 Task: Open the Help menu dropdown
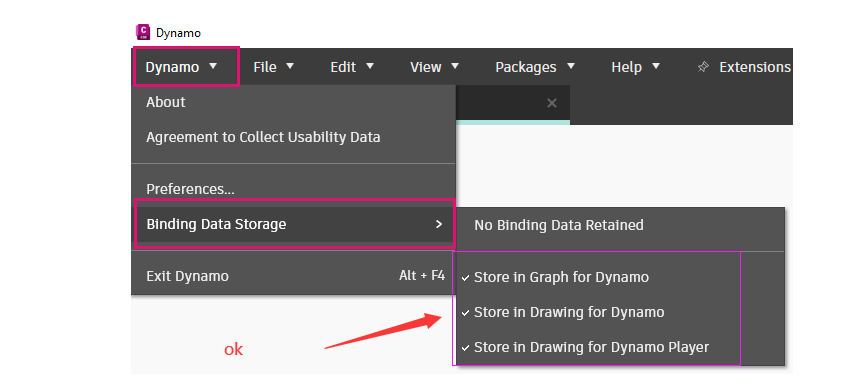pyautogui.click(x=636, y=67)
